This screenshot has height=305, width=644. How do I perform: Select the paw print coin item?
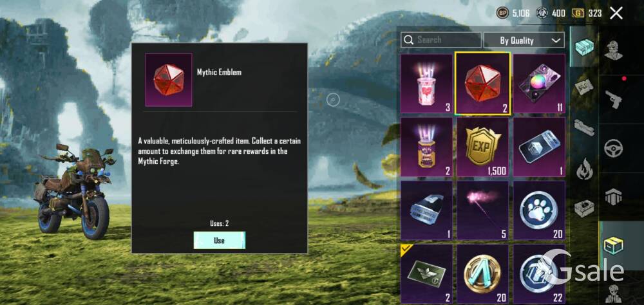tap(539, 210)
